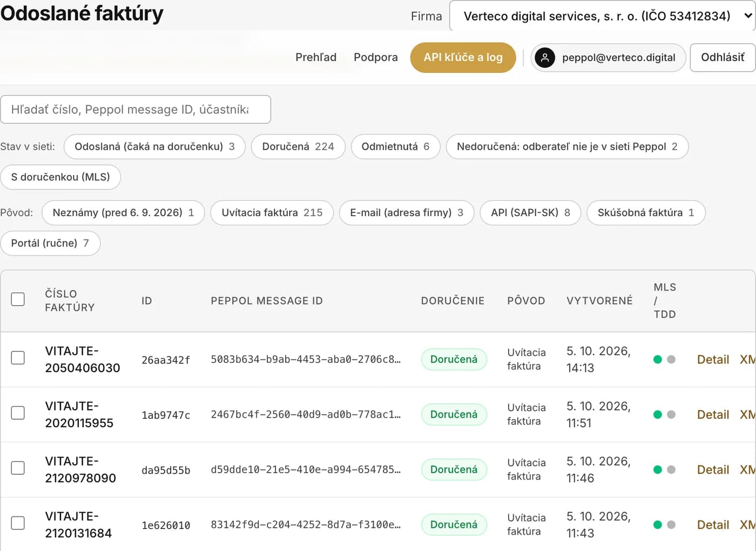756x551 pixels.
Task: Open the Firma company dropdown
Action: tap(603, 16)
